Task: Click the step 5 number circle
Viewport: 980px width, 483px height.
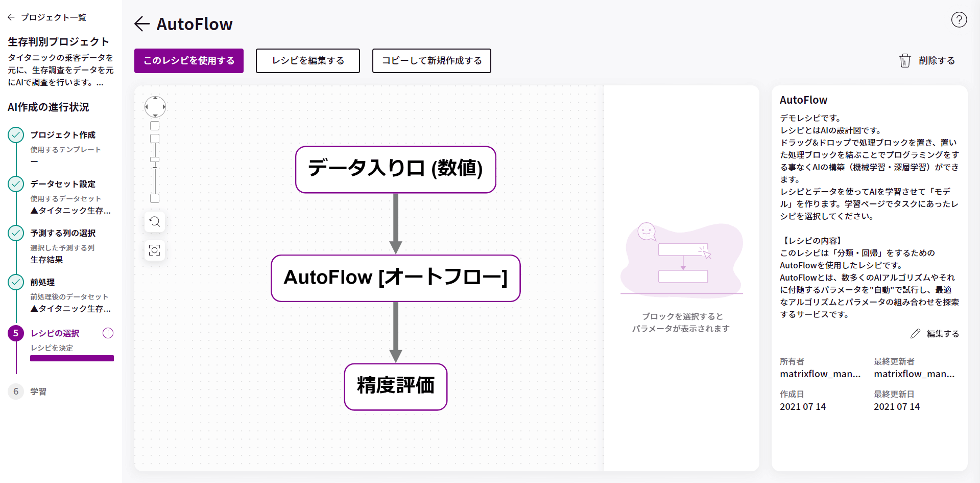Action: (16, 333)
